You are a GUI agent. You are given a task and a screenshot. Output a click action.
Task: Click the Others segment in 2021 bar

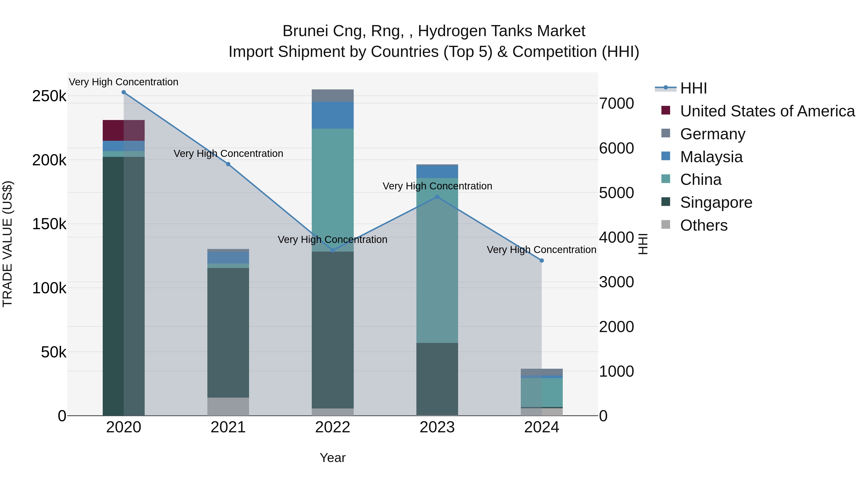(228, 407)
